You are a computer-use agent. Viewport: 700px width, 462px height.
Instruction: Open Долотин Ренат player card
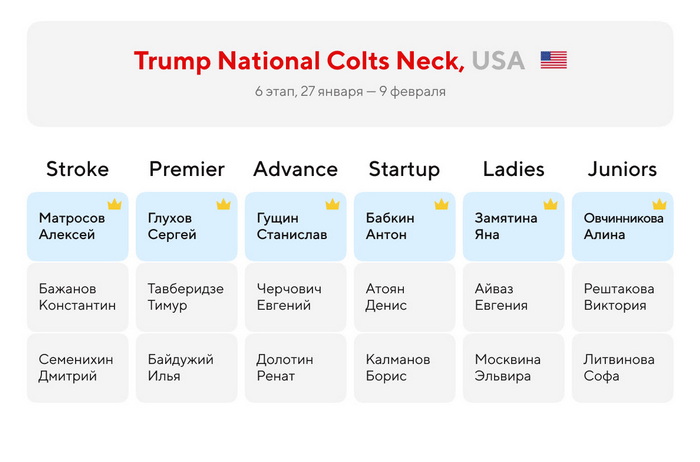[296, 368]
